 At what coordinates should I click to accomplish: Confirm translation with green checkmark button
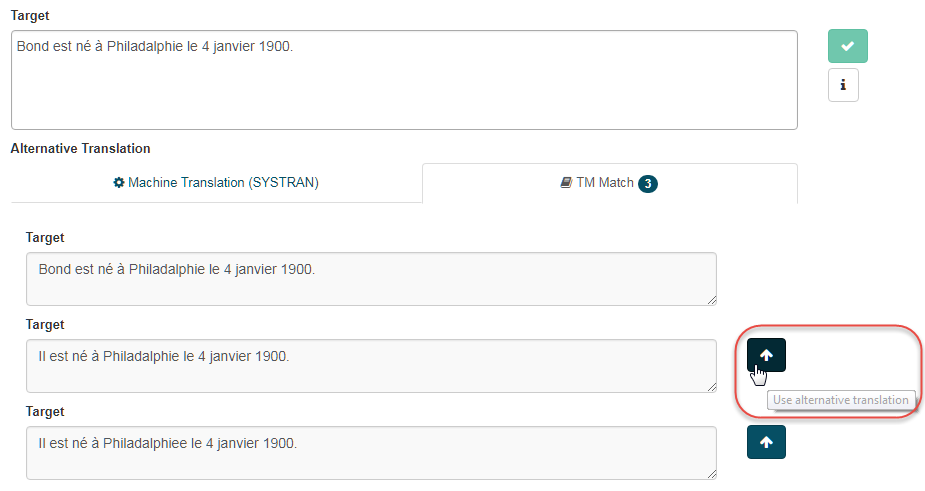click(848, 46)
